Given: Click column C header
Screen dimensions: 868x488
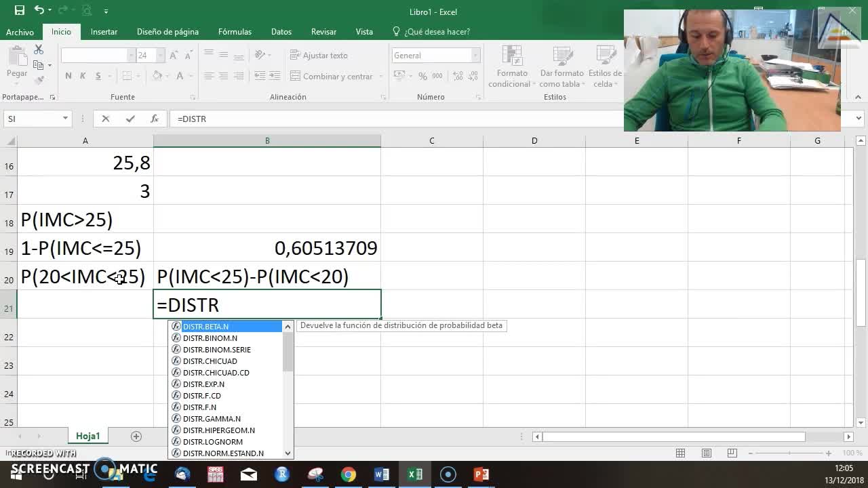Looking at the screenshot, I should click(431, 140).
